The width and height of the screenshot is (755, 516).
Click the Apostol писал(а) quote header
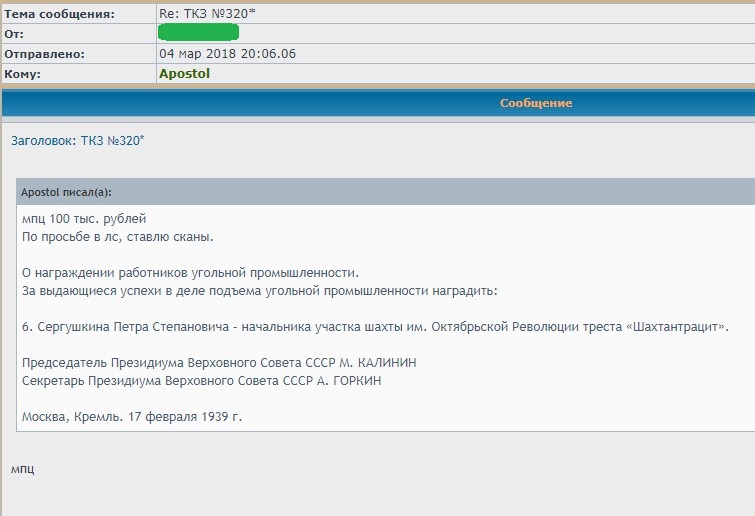click(x=65, y=192)
